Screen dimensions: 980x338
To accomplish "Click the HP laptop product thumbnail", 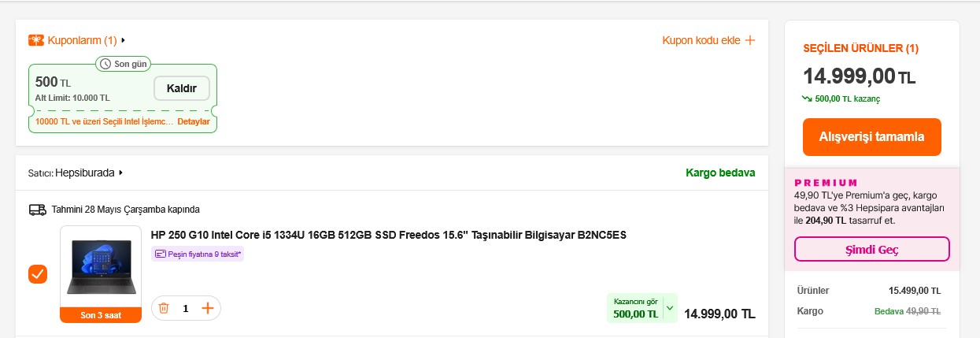I will tap(101, 267).
